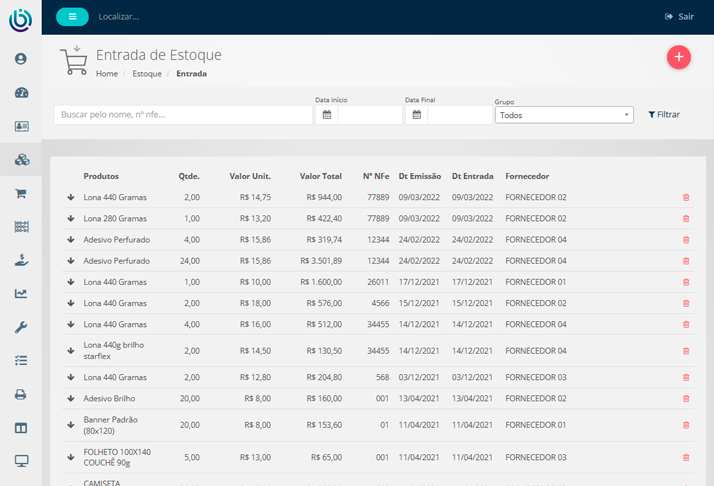The width and height of the screenshot is (714, 486).
Task: Open the dashboard speedometer icon
Action: [x=21, y=93]
